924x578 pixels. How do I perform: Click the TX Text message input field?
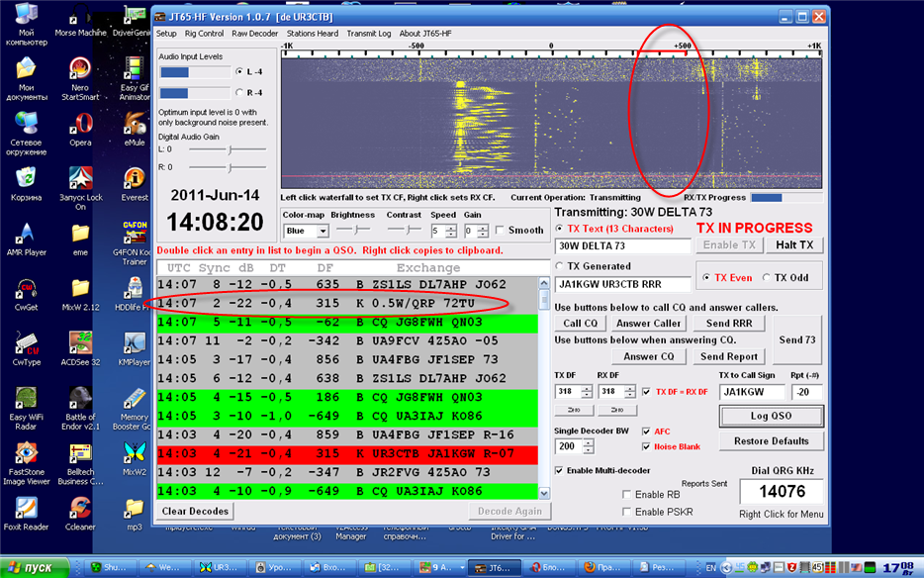(623, 245)
